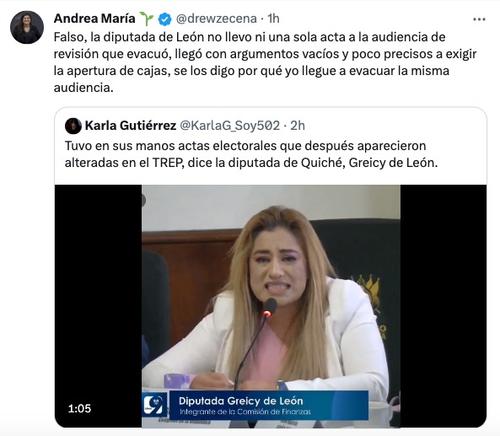
Task: Click the main tweet text starting with Falso
Action: (265, 62)
